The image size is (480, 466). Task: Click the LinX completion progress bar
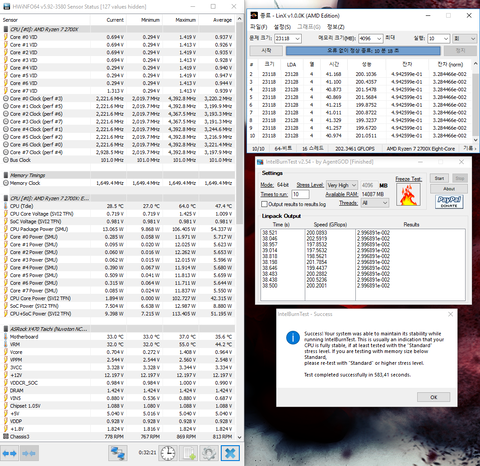click(x=363, y=51)
